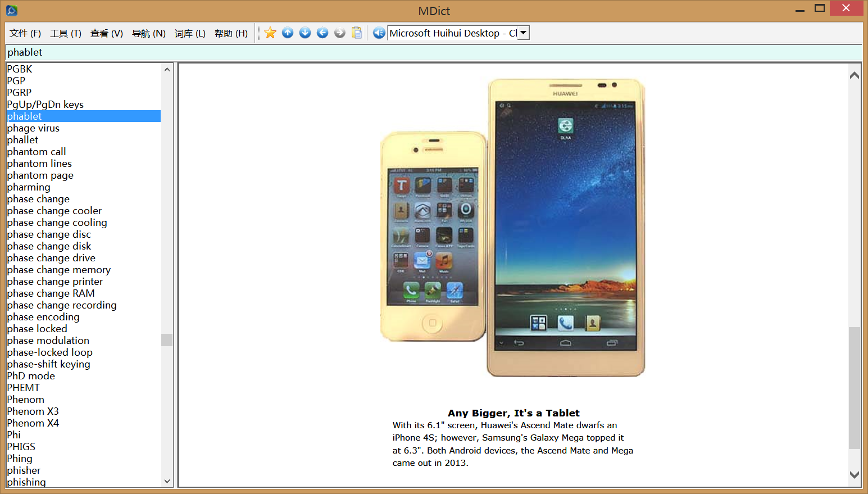Select 'phantom page' entry
The image size is (868, 494).
click(40, 175)
